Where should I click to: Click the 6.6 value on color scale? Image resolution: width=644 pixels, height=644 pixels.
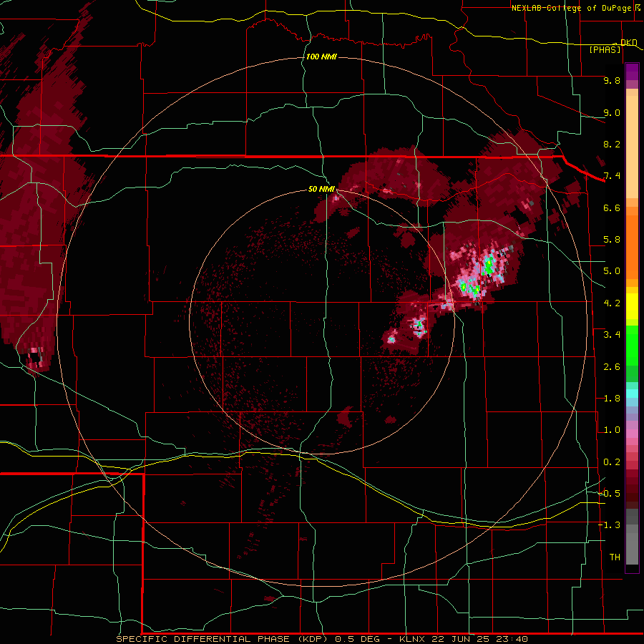coord(612,208)
